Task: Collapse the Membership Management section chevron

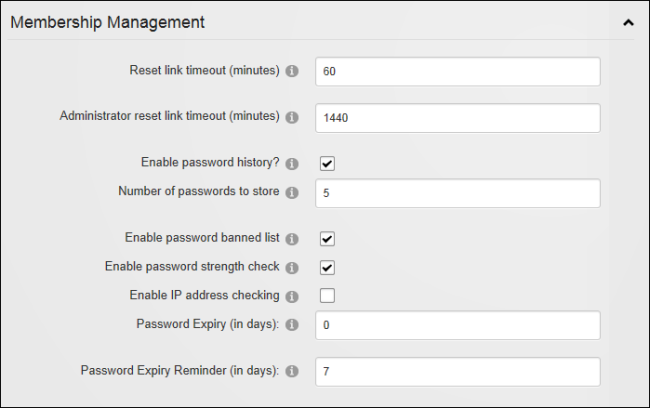Action: [628, 23]
